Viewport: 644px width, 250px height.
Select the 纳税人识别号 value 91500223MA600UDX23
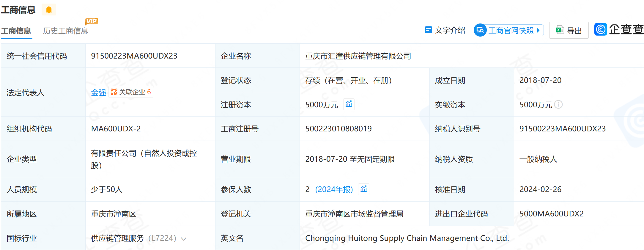[563, 129]
